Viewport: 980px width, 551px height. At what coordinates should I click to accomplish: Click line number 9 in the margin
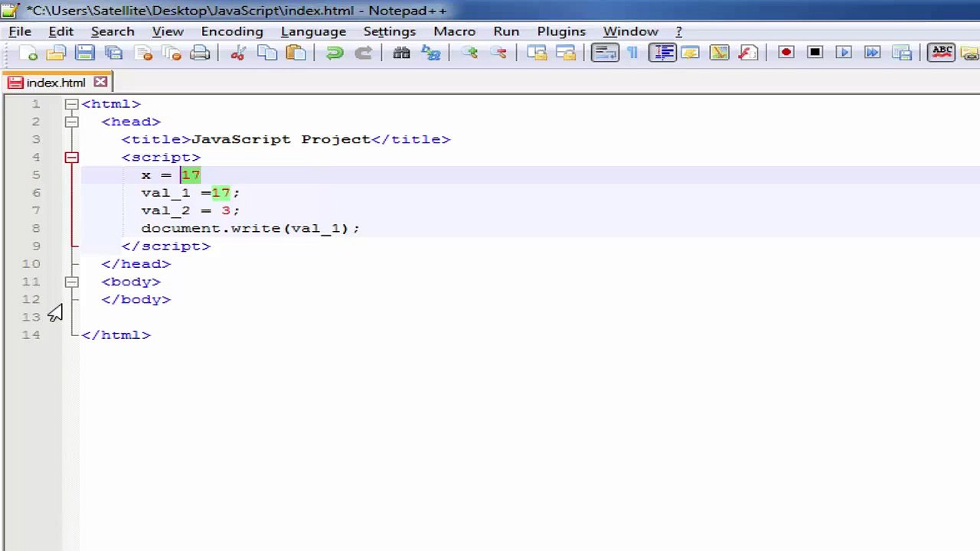click(x=36, y=246)
